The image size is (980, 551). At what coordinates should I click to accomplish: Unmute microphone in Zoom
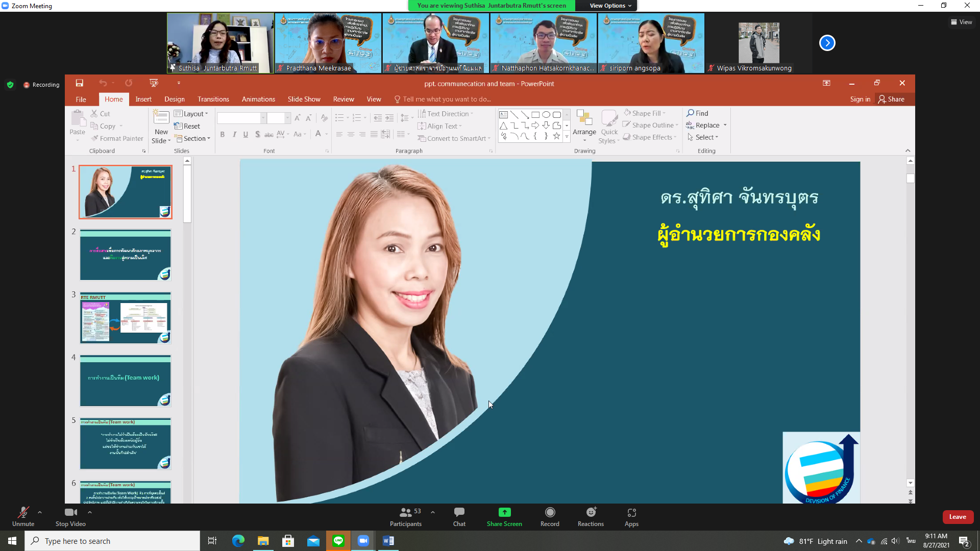coord(23,517)
